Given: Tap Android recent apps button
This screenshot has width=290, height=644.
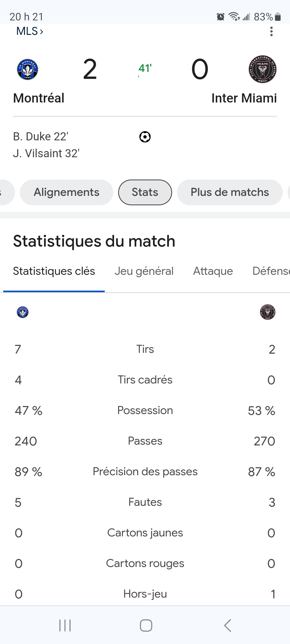Looking at the screenshot, I should pos(65,625).
